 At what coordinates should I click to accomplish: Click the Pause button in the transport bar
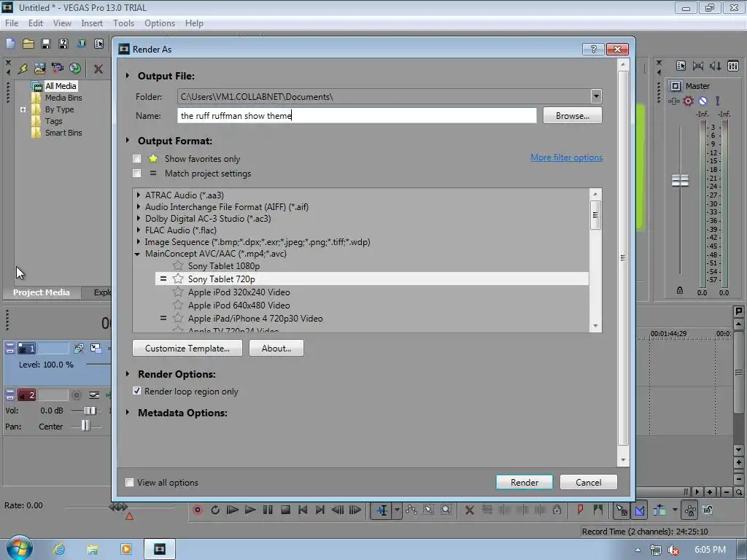(268, 510)
